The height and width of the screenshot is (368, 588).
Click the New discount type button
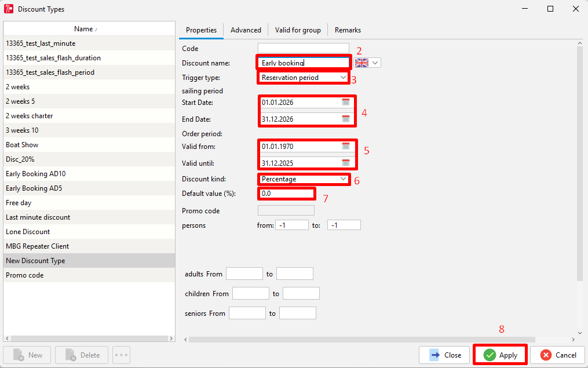[x=27, y=355]
